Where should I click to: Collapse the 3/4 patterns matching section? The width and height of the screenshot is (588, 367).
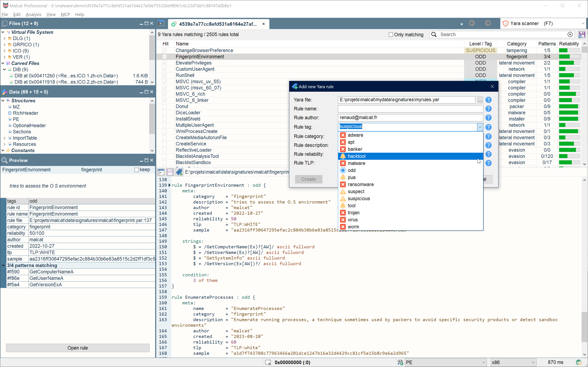pos(3,265)
